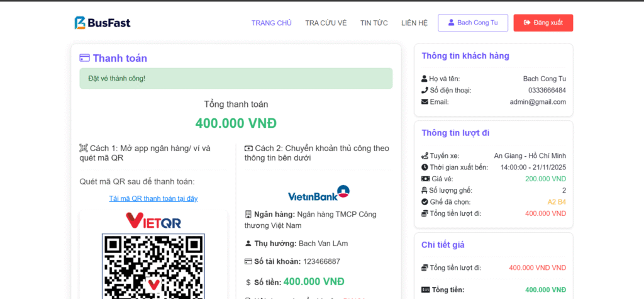Click the card icon beside Số tài khoản
Viewport: 644px width, 299px height.
(248, 262)
